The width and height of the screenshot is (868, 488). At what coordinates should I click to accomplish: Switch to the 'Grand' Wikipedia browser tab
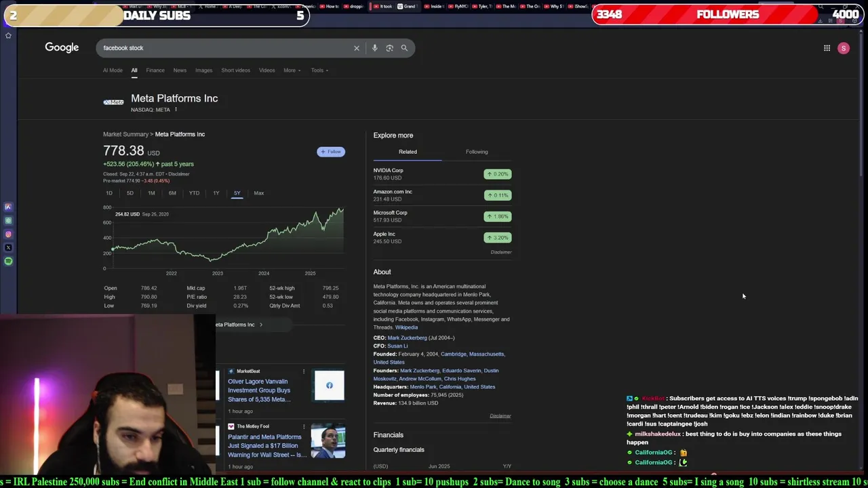(407, 6)
